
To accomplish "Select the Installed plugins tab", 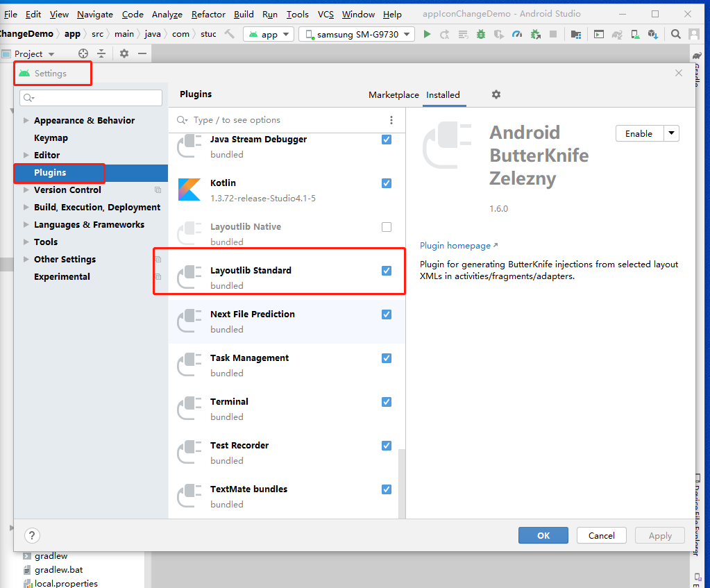I will pyautogui.click(x=443, y=94).
